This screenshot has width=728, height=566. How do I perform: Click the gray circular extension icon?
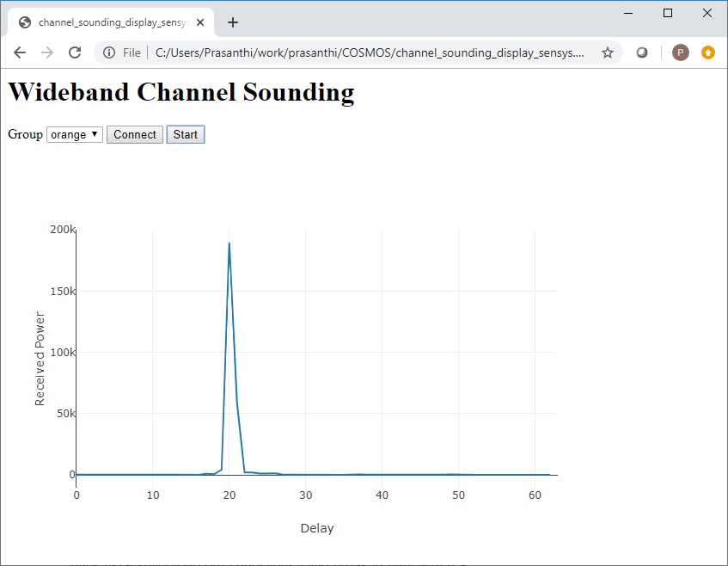coord(642,52)
